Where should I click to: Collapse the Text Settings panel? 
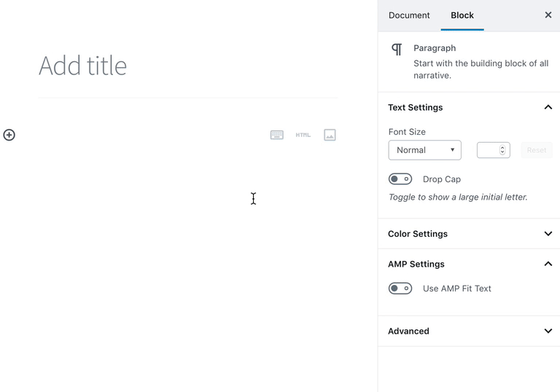[548, 107]
